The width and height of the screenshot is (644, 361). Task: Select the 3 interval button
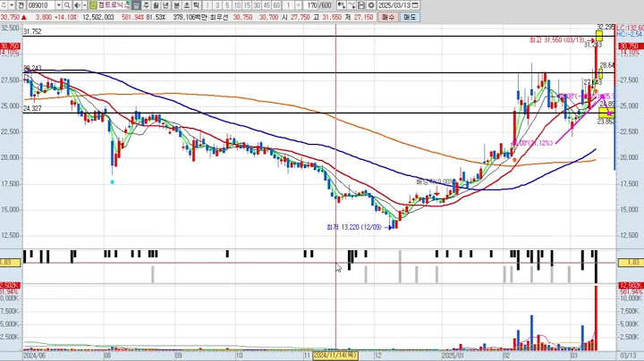click(217, 5)
